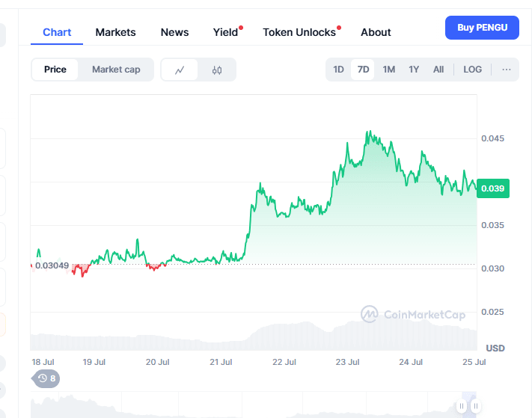
Task: Click the current price label 0.039
Action: click(494, 188)
